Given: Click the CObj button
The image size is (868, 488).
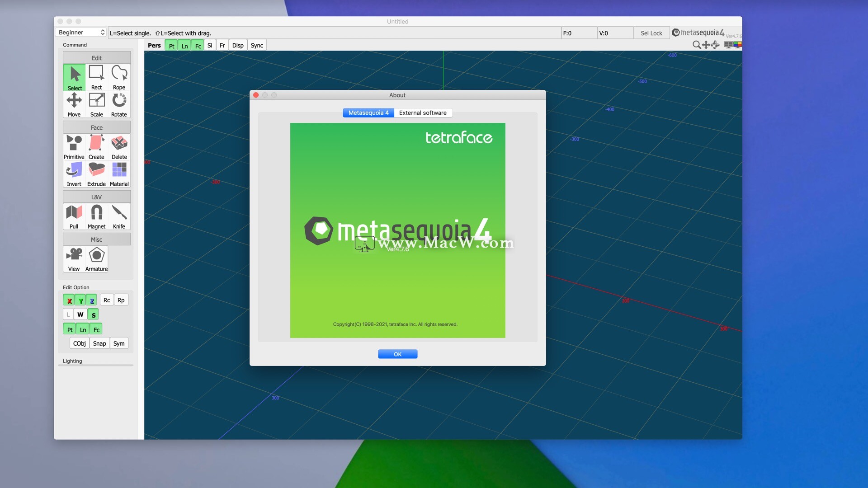Looking at the screenshot, I should pyautogui.click(x=80, y=343).
